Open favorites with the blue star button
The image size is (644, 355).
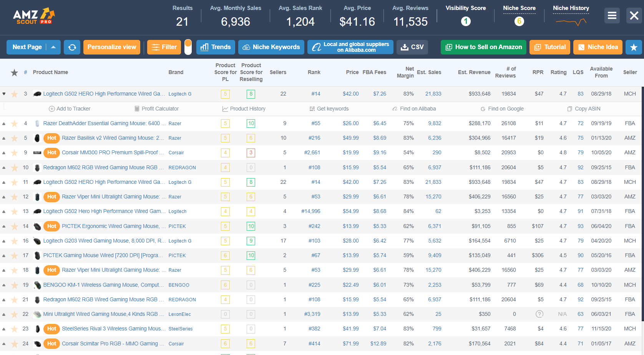[x=634, y=47]
